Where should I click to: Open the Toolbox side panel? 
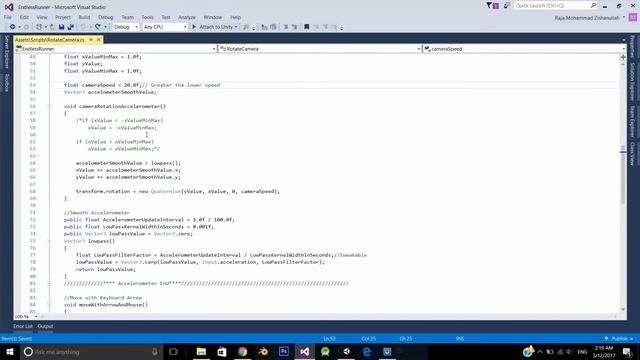(6, 83)
